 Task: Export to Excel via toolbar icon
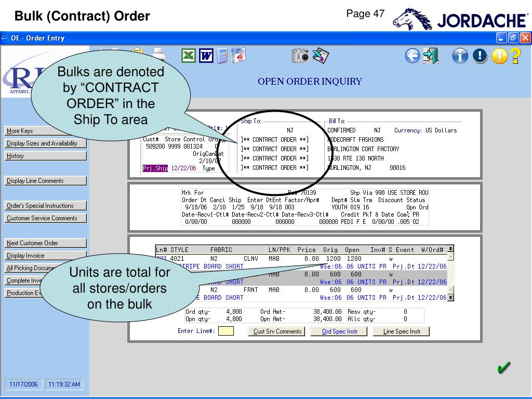coord(188,56)
